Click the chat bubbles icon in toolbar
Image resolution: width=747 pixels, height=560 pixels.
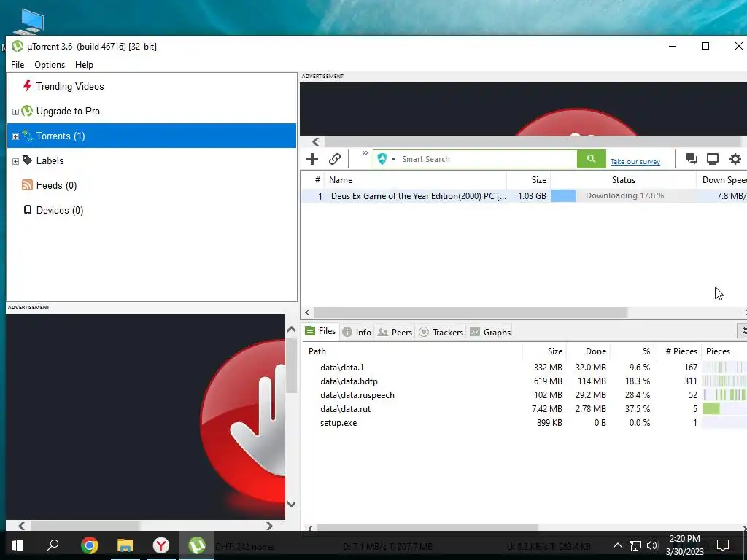click(x=692, y=158)
